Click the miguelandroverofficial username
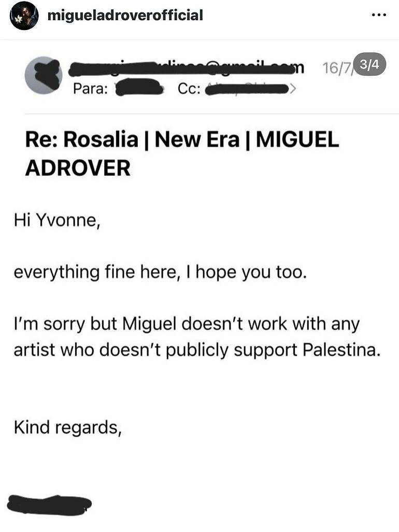Image resolution: width=399 pixels, height=532 pixels. 125,16
